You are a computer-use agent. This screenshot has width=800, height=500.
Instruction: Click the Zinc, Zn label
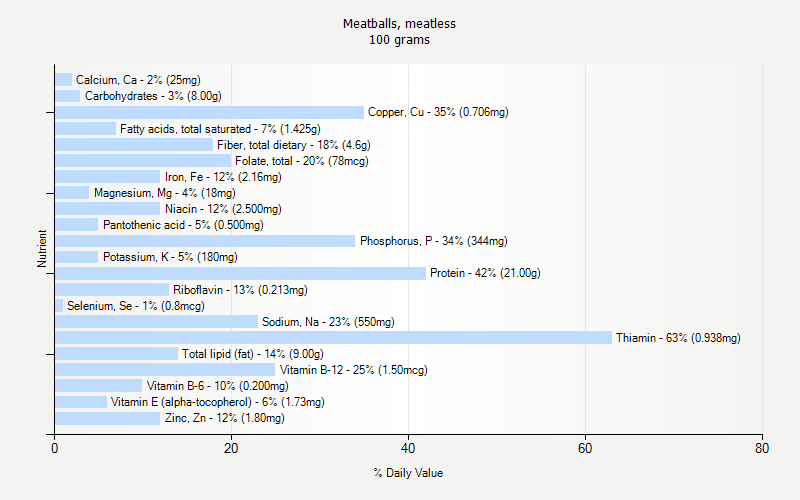tap(224, 418)
